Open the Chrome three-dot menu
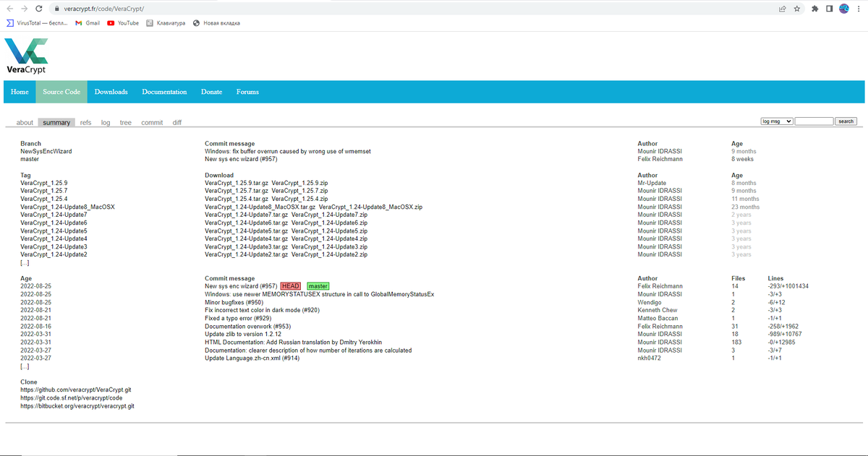The width and height of the screenshot is (868, 456). click(x=858, y=9)
